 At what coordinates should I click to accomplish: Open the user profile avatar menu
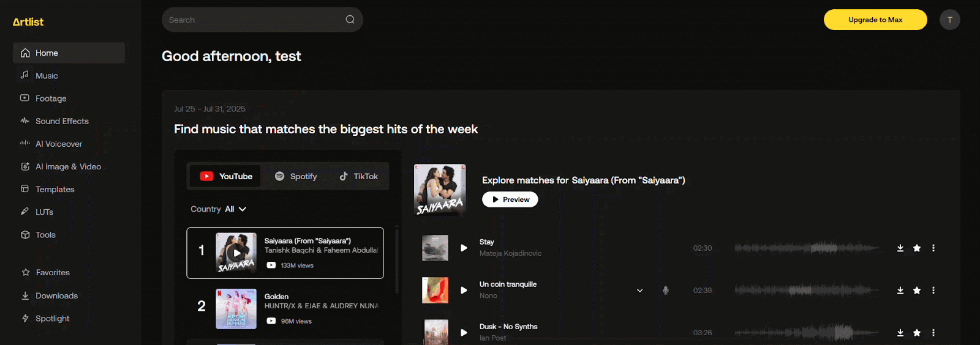pos(950,20)
